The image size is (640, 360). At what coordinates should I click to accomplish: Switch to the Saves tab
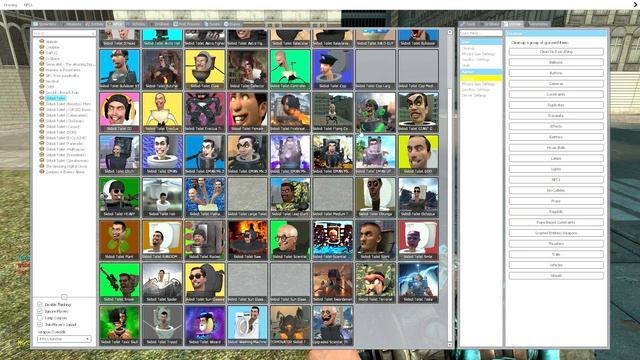point(212,24)
